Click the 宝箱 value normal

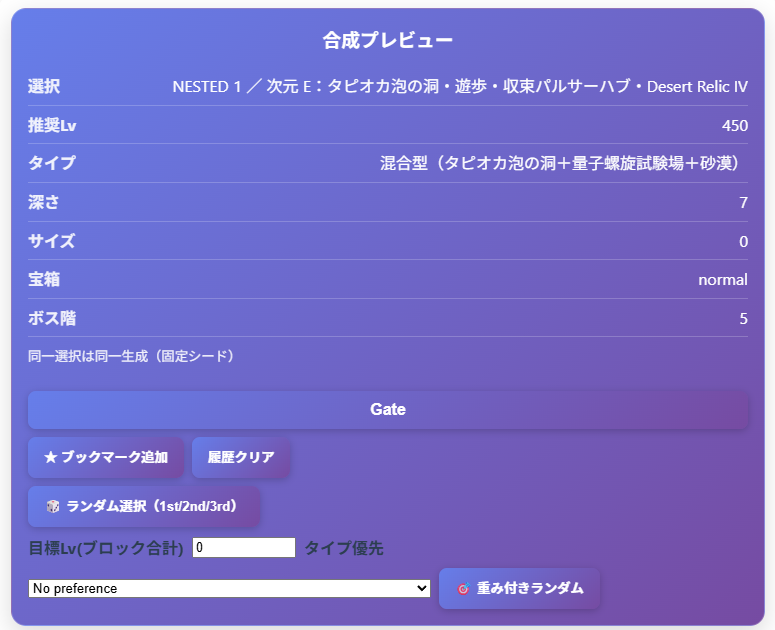click(x=722, y=280)
